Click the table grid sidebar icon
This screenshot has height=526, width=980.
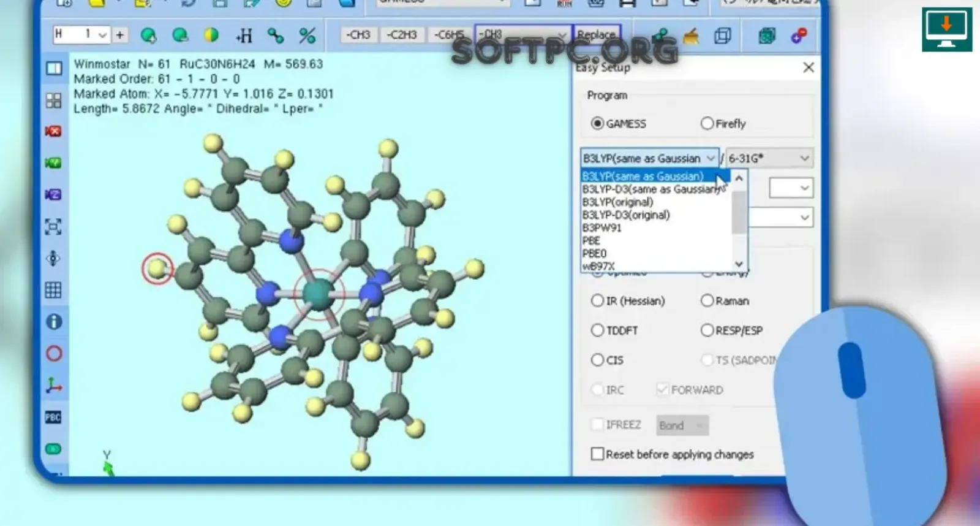(53, 290)
